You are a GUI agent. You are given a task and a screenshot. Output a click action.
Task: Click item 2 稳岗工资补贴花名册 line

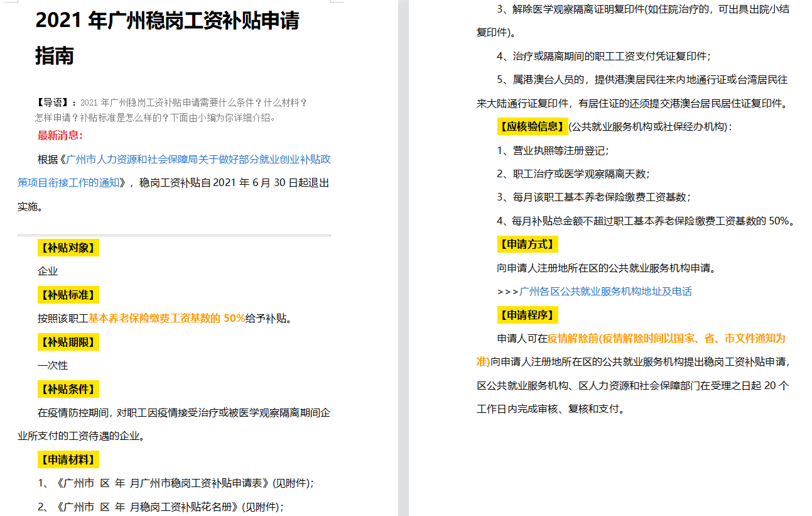(161, 507)
